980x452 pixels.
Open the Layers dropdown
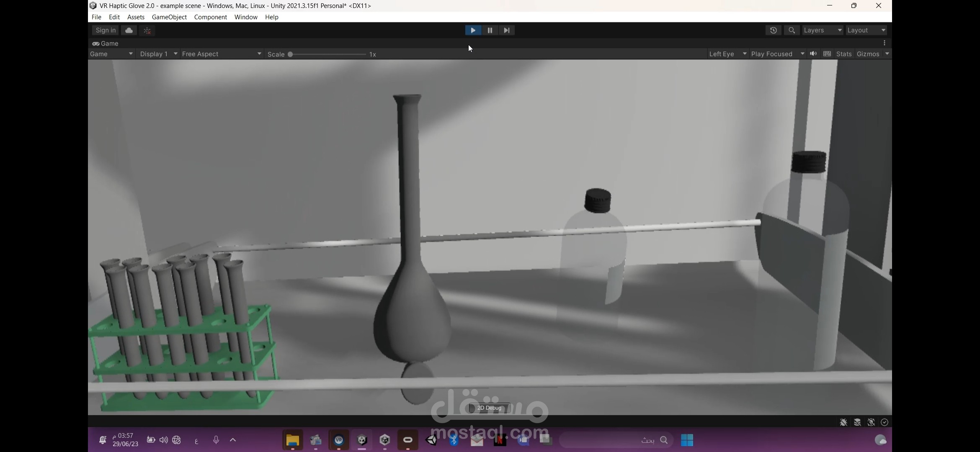[822, 30]
